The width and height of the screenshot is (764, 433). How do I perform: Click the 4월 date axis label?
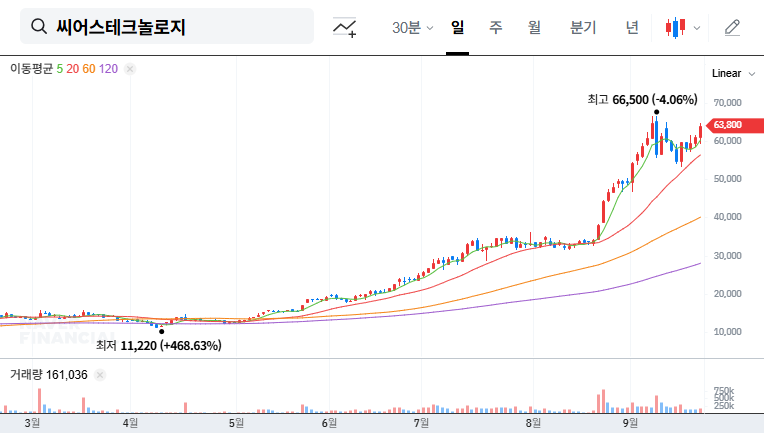[x=130, y=423]
